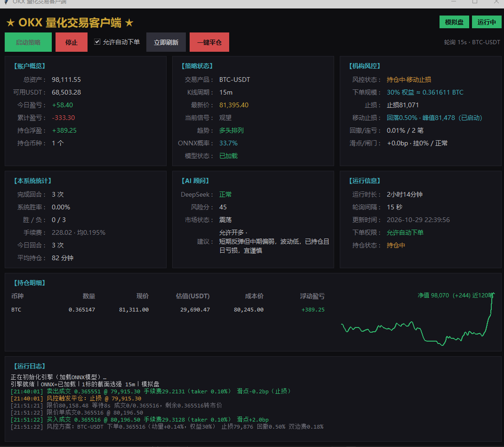504x447 pixels.
Task: Click the 运行中 status badge
Action: coord(486,22)
